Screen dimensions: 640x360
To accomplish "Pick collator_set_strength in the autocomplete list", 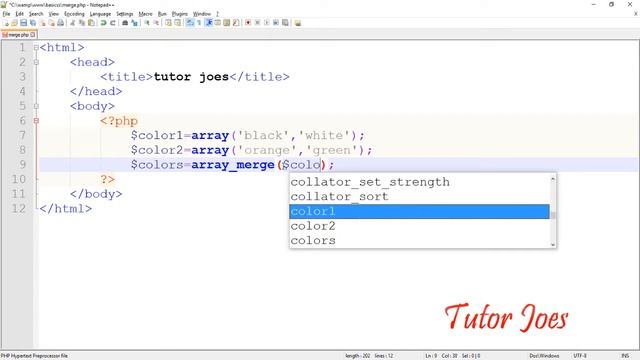I will (419, 182).
